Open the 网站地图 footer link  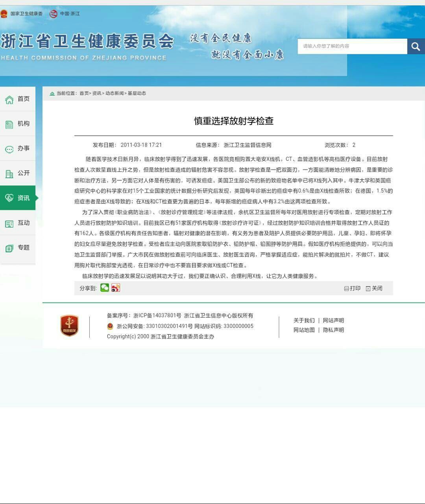[x=304, y=330]
